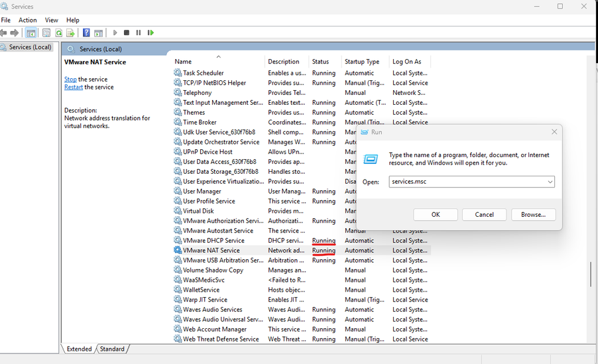The height and width of the screenshot is (364, 598).
Task: Click OK in the Run dialog
Action: pyautogui.click(x=436, y=214)
